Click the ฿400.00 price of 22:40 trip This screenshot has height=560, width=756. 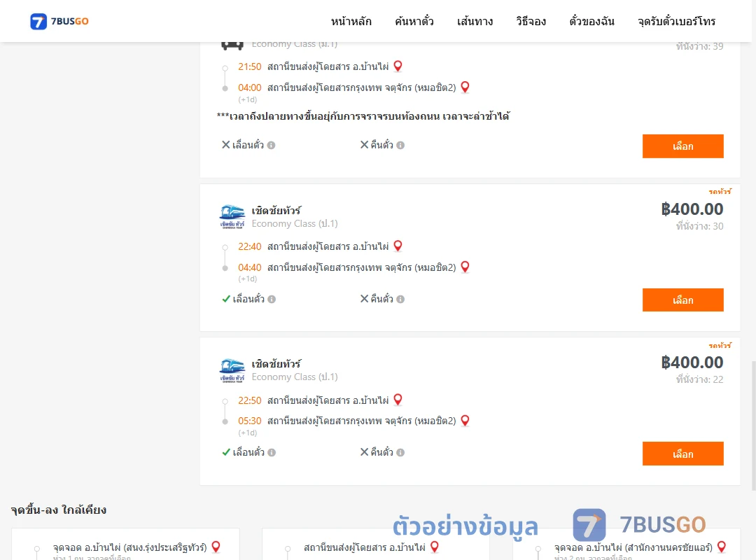(692, 209)
